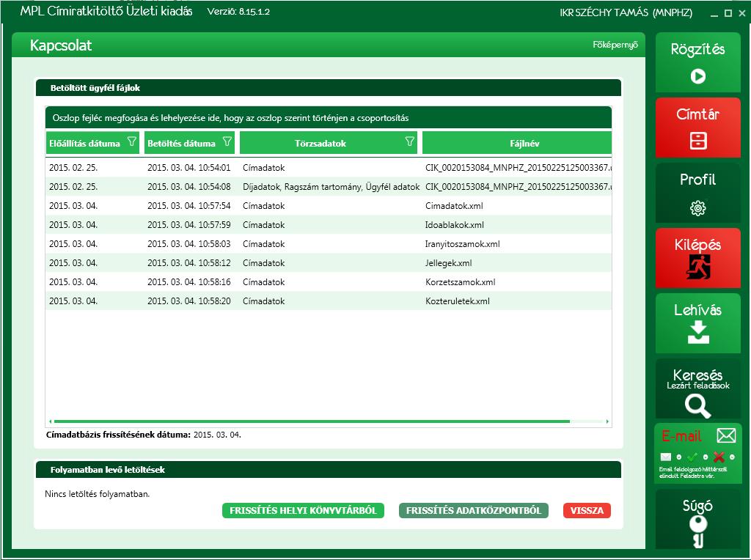The height and width of the screenshot is (560, 751).
Task: Open filter for Törzsadatok column
Action: click(x=409, y=141)
